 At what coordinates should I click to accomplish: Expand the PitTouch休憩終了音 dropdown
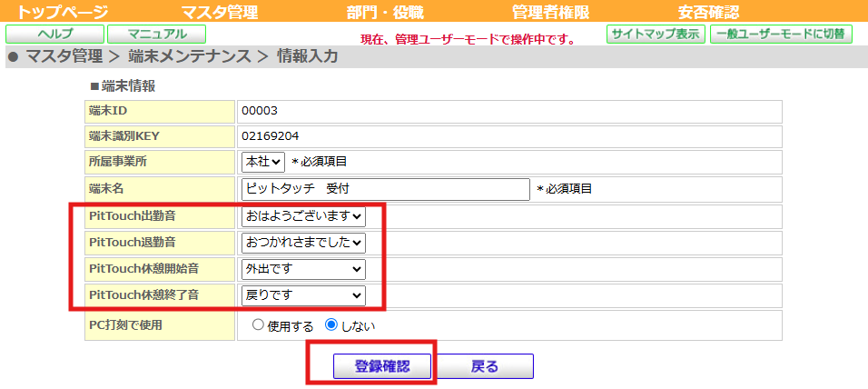[x=303, y=295]
